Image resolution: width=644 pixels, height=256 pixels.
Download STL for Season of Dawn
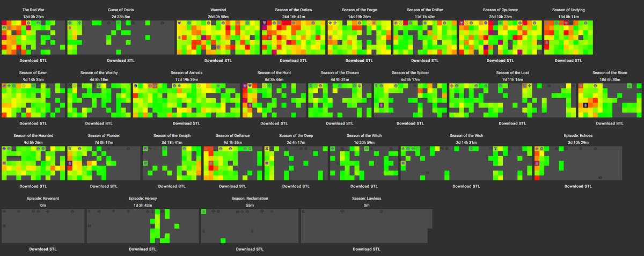coord(34,123)
